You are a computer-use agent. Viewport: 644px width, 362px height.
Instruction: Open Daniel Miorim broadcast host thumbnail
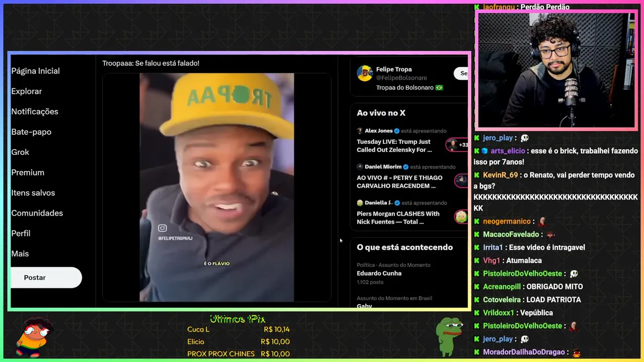(x=461, y=180)
